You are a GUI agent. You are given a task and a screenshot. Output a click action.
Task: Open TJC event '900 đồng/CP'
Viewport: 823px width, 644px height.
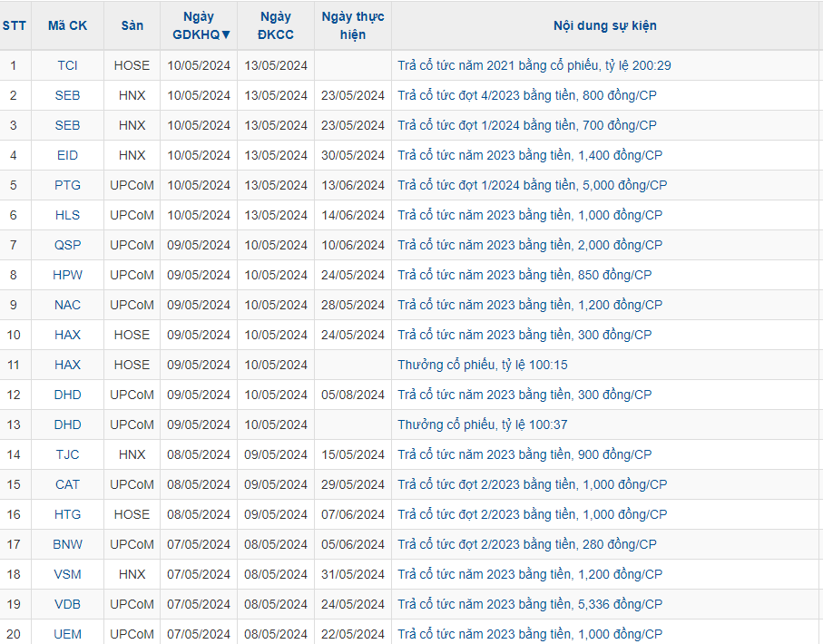(x=524, y=454)
